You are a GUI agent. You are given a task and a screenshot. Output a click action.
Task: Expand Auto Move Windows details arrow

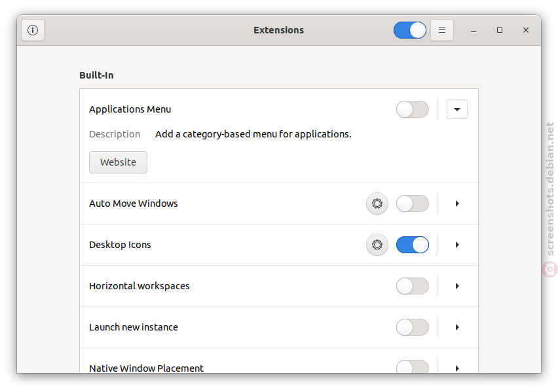(457, 204)
